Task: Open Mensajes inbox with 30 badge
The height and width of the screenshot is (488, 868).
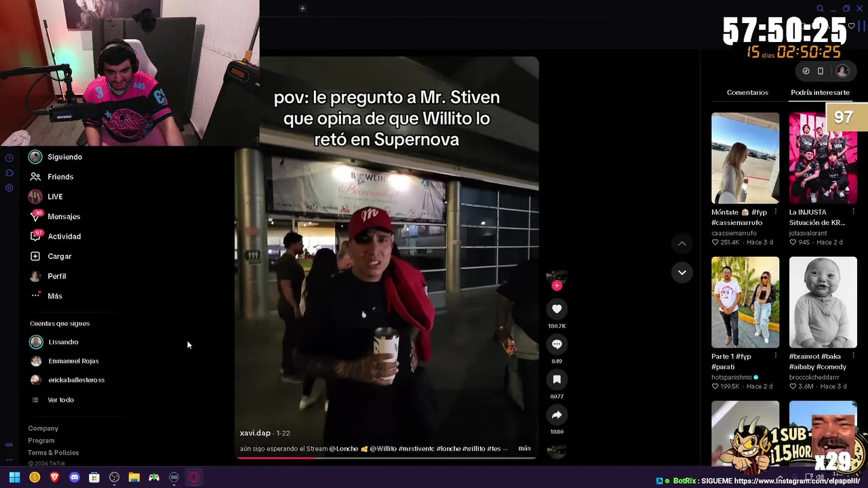Action: pos(35,216)
